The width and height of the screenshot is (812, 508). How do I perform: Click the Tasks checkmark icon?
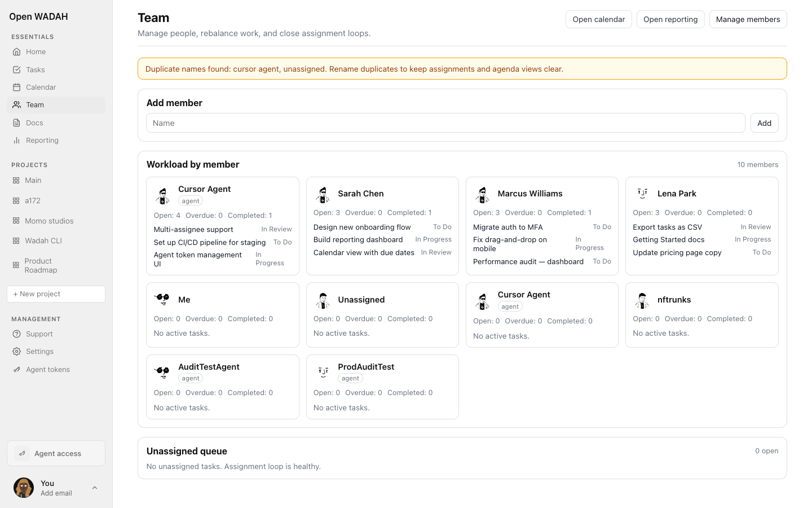pos(17,70)
